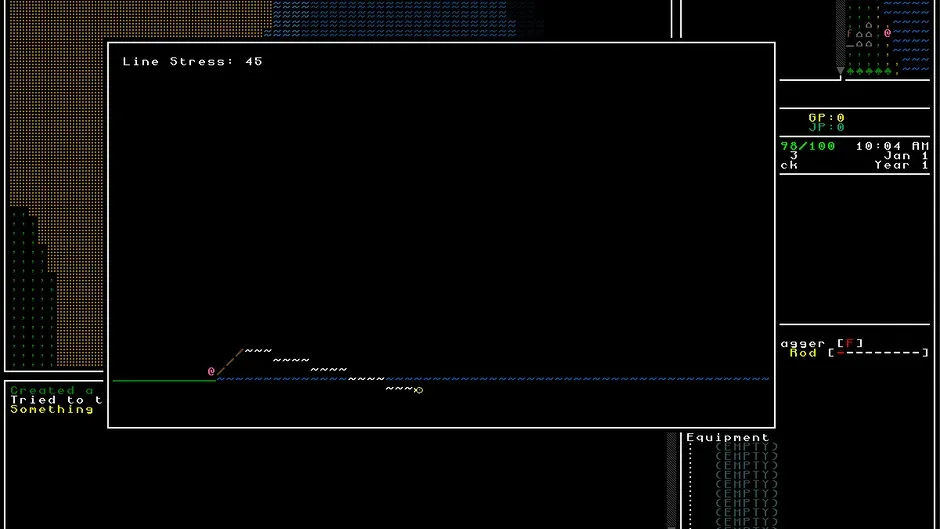The height and width of the screenshot is (529, 940).
Task: Click the 98/100 health value
Action: tap(808, 146)
